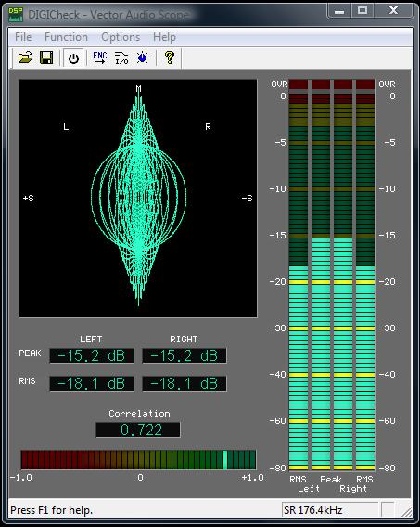The width and height of the screenshot is (420, 527).
Task: Open the Help menu
Action: tap(164, 37)
